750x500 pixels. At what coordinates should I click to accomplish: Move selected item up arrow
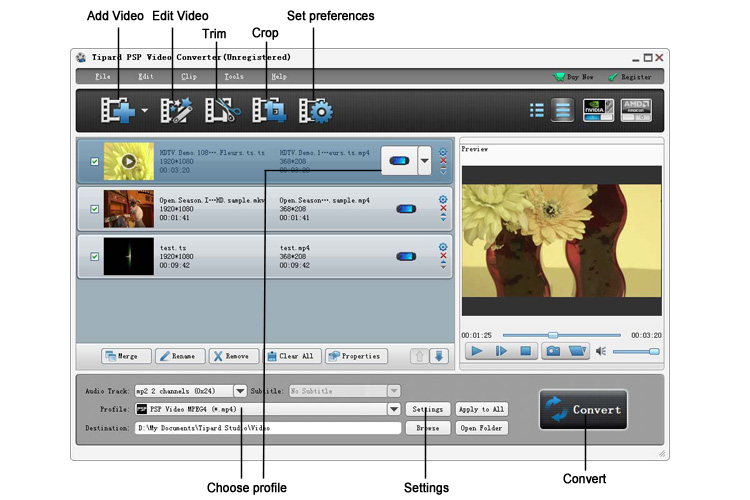tap(419, 356)
